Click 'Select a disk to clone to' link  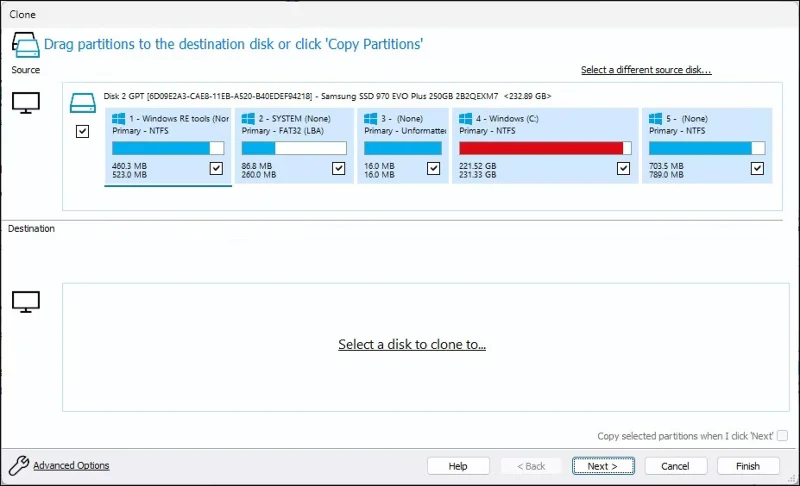click(x=411, y=344)
